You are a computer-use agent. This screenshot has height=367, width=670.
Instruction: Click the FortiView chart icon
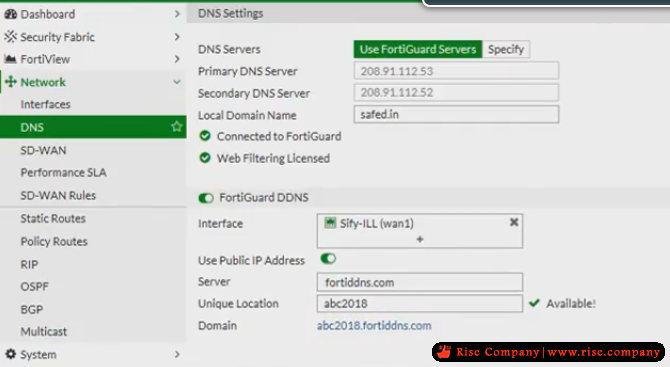click(x=10, y=59)
